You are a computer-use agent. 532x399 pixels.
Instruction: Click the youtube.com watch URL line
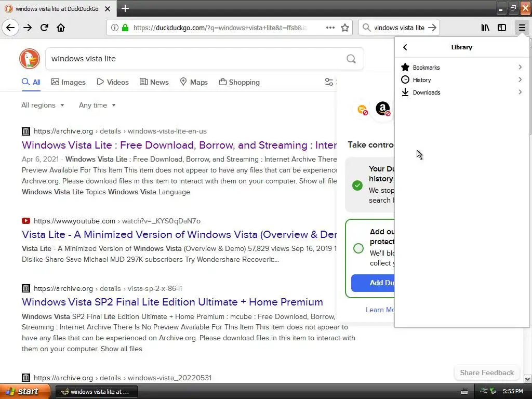(x=117, y=221)
